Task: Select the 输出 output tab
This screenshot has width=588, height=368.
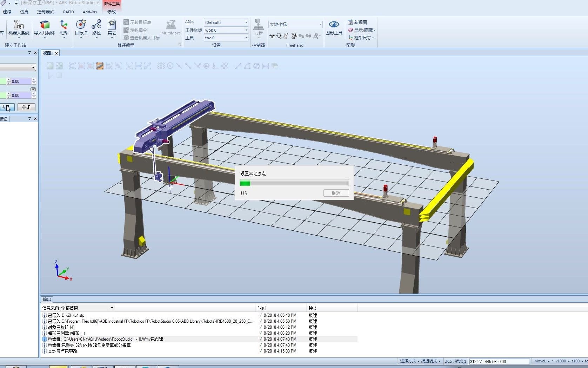Action: pyautogui.click(x=47, y=300)
